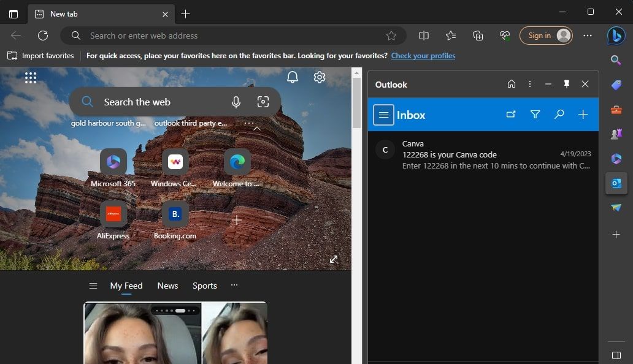Select the Outlook icon in the sidebar
The image size is (633, 364).
(616, 183)
